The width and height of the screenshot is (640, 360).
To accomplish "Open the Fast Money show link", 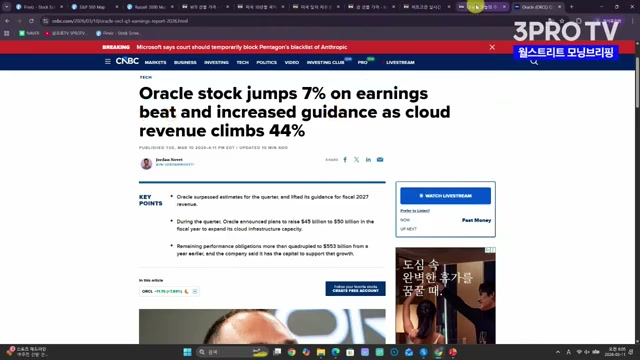I will click(476, 220).
